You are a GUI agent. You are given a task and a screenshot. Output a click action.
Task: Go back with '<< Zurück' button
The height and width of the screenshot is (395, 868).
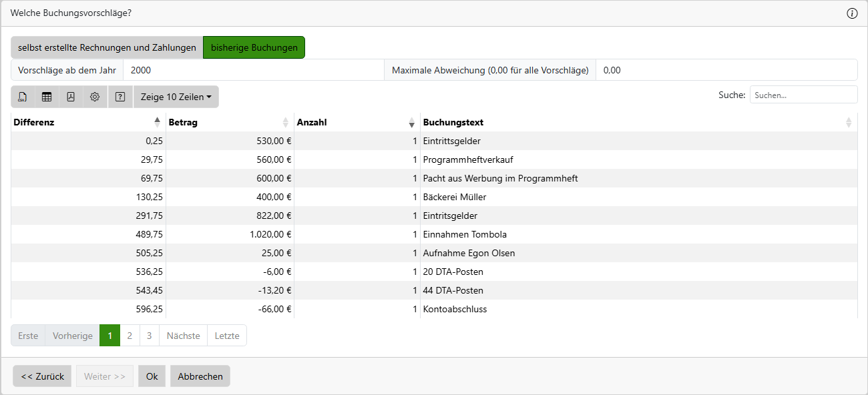42,376
